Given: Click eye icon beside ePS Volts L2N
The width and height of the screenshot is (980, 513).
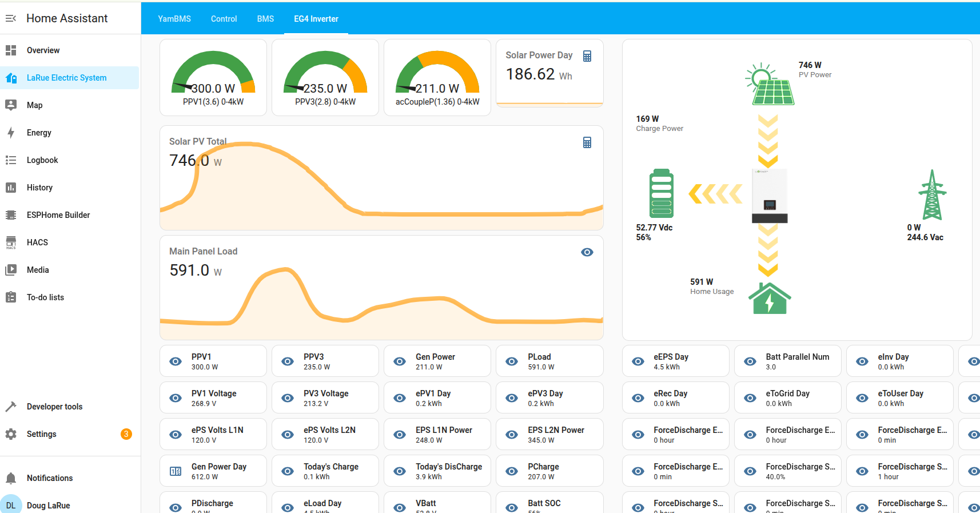Looking at the screenshot, I should click(x=288, y=435).
